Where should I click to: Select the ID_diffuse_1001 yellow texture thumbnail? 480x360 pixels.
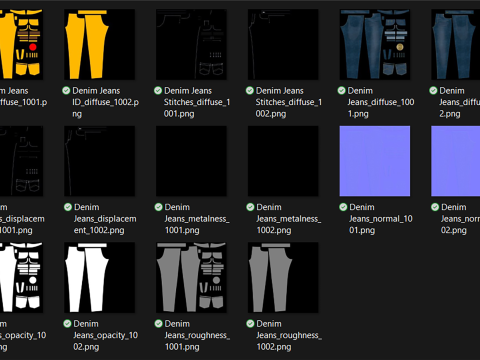point(21,44)
